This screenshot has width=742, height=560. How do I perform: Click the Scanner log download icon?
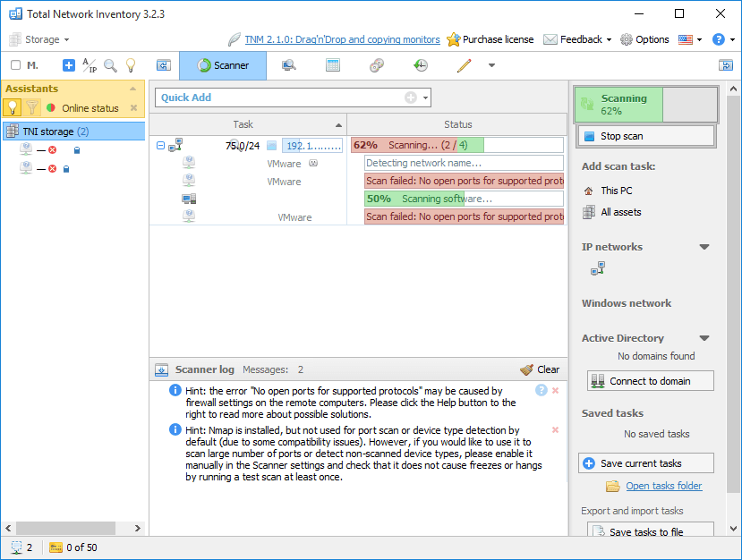[x=161, y=369]
